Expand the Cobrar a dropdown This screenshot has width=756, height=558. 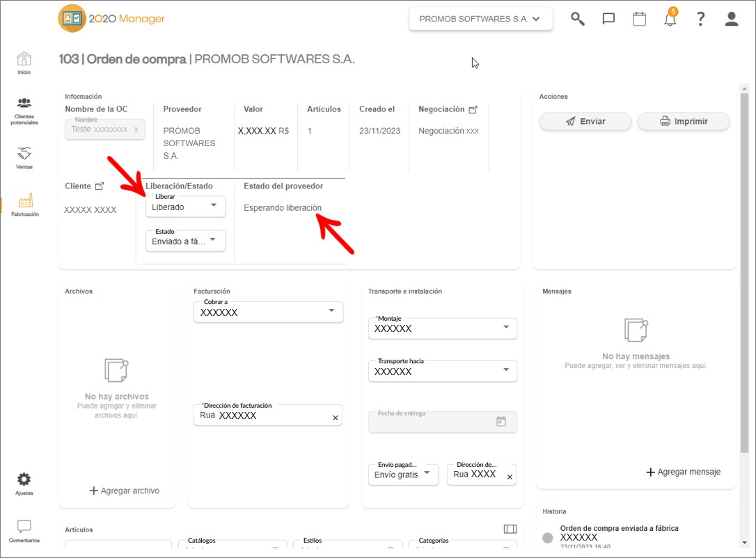pos(268,312)
